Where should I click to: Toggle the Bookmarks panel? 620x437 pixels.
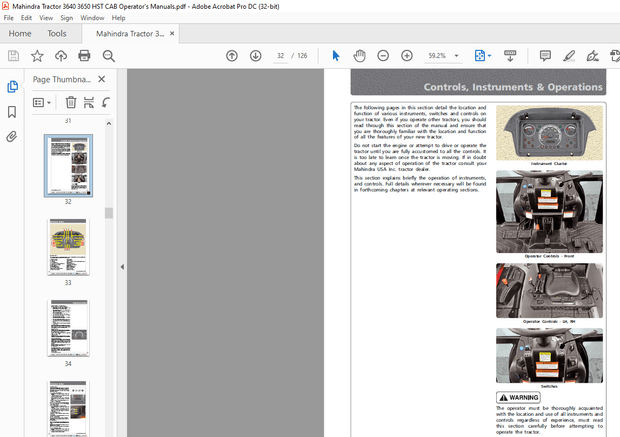[x=12, y=112]
